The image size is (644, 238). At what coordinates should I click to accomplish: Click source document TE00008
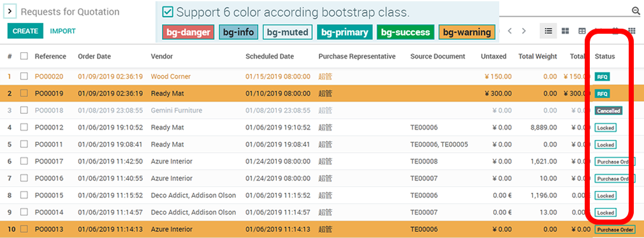[x=424, y=162]
